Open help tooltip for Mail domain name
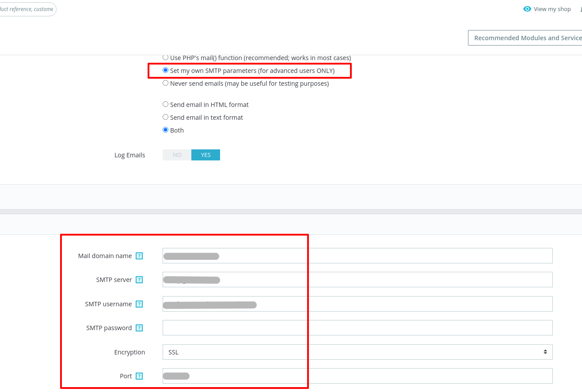The width and height of the screenshot is (582, 392). 139,256
